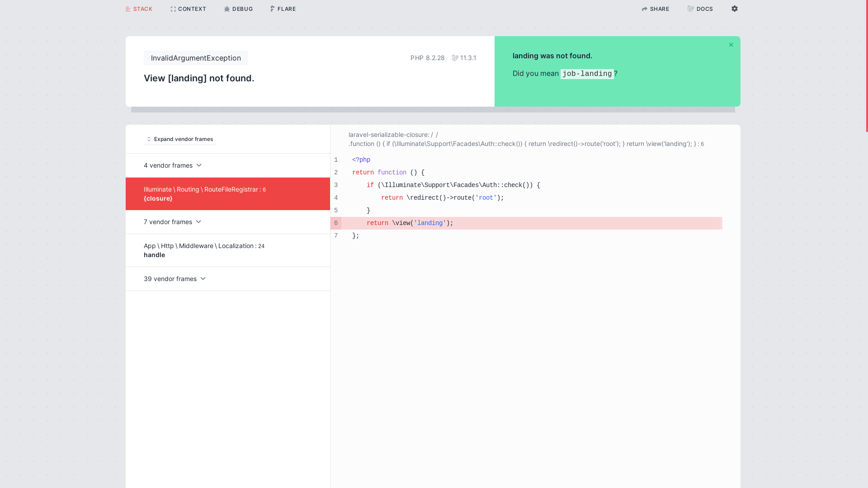Switch to the DEBUG tab
Viewport: 868px width, 488px height.
[239, 9]
